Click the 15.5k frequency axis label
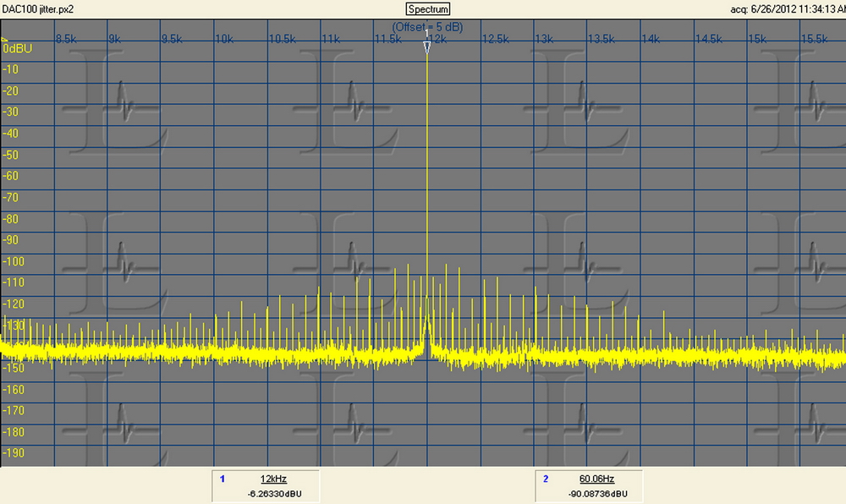Screen dimensions: 846x504 (814, 39)
